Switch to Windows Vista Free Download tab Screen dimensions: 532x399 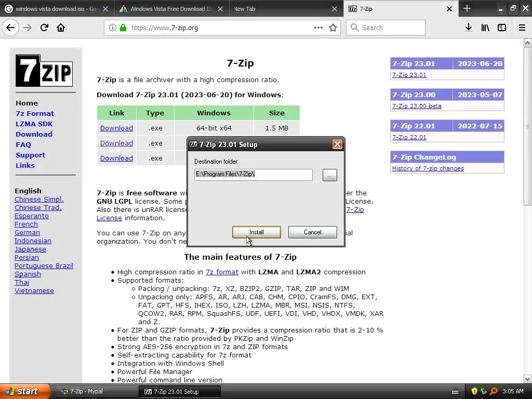(x=171, y=9)
